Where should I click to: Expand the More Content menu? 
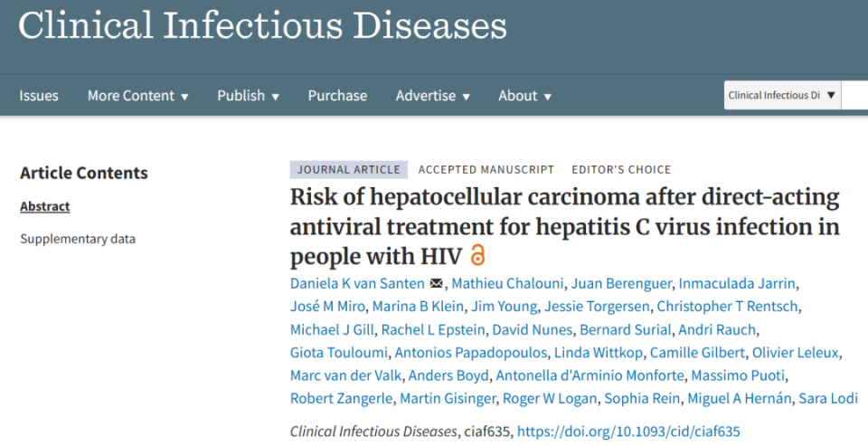coord(137,96)
